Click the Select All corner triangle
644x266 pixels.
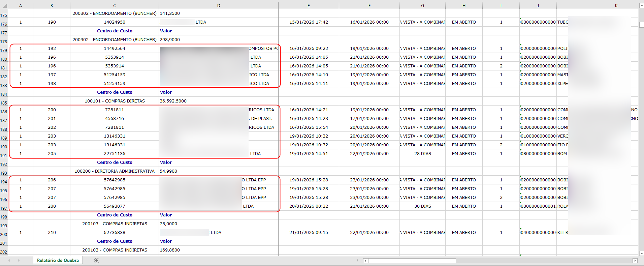4,6
